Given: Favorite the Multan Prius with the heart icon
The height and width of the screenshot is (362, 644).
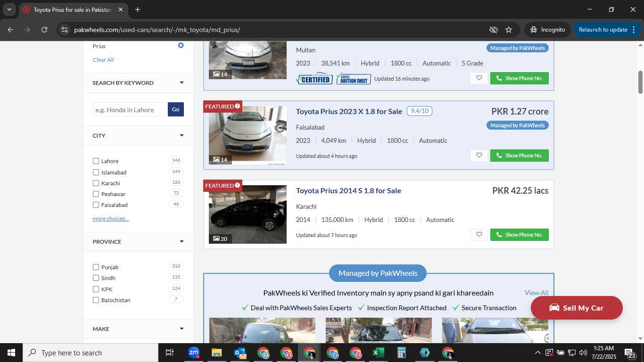Looking at the screenshot, I should (479, 78).
